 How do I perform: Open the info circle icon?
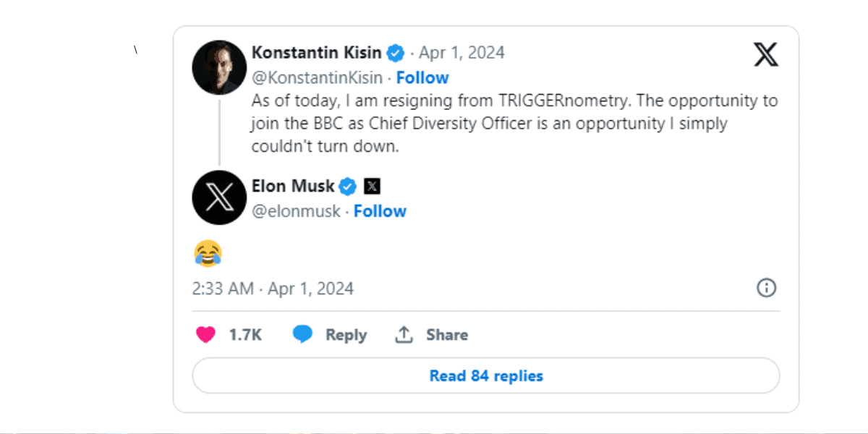point(766,289)
